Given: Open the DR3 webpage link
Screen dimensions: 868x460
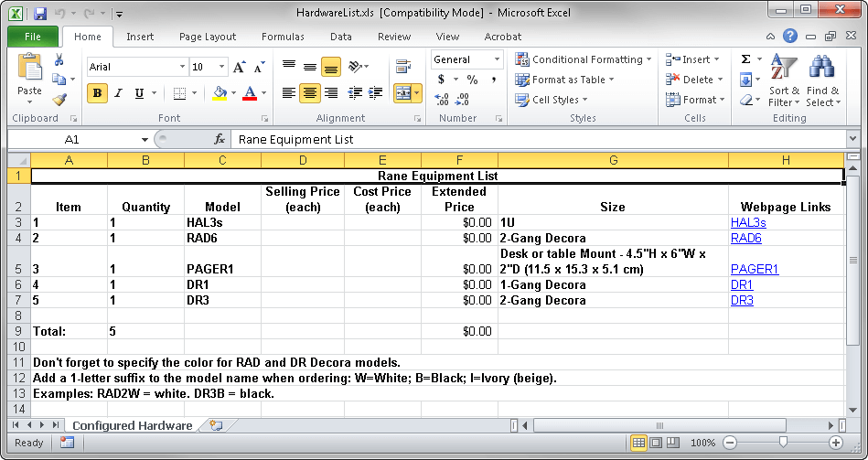Looking at the screenshot, I should 742,300.
